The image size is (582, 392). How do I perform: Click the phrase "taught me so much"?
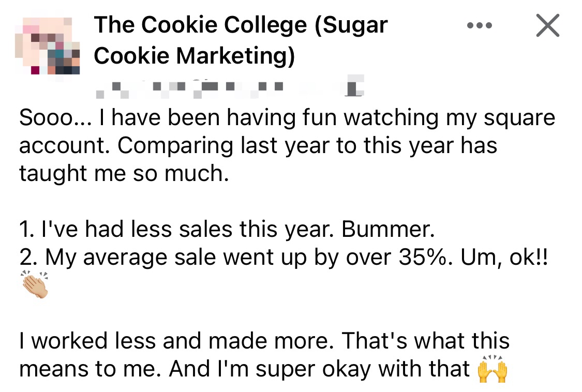click(x=123, y=174)
